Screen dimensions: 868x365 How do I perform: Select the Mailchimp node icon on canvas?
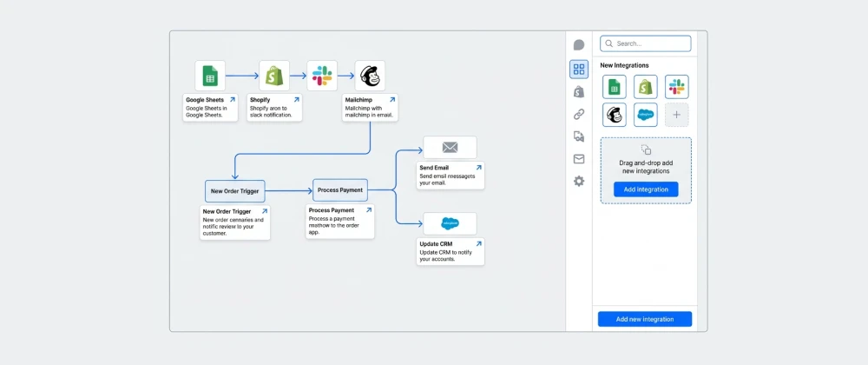pyautogui.click(x=370, y=76)
